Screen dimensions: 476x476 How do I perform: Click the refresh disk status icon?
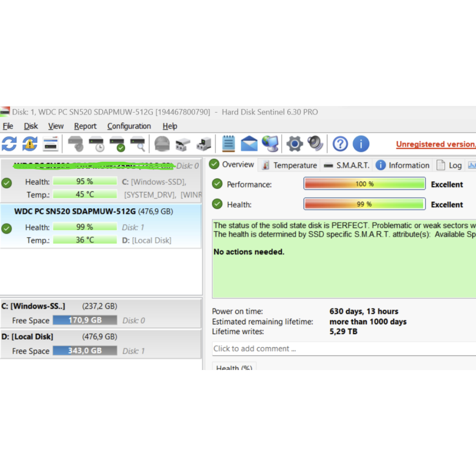tap(8, 144)
